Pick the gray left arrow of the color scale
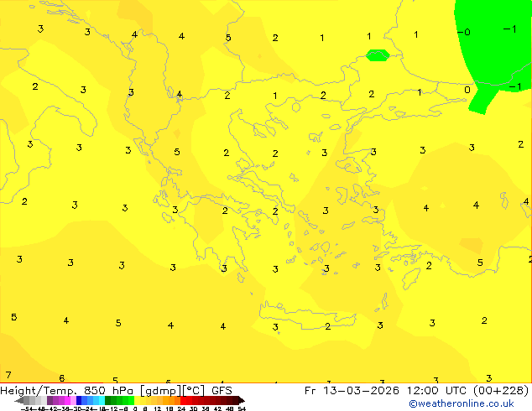The height and width of the screenshot is (411, 532). [19, 400]
